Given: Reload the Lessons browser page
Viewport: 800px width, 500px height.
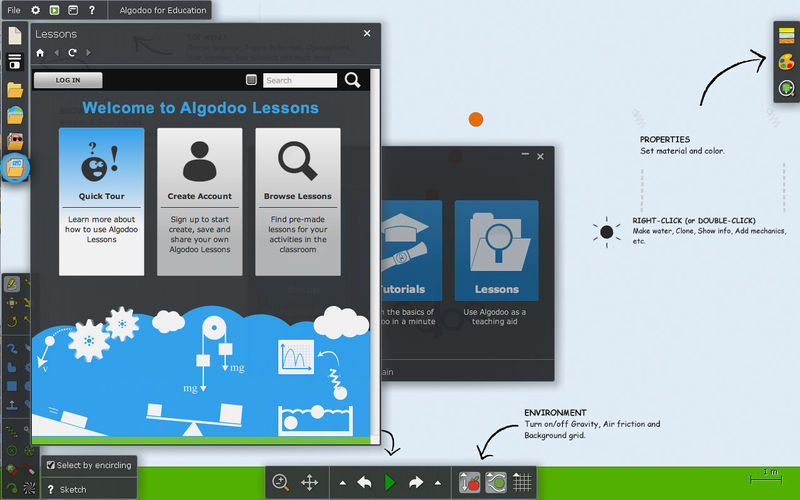Looking at the screenshot, I should coord(72,53).
